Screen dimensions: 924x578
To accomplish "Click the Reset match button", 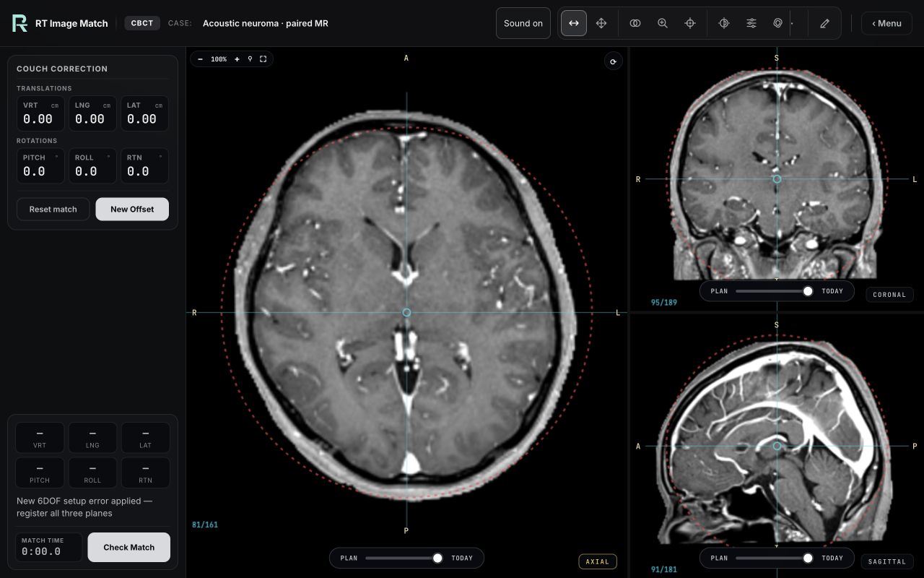I will 53,209.
